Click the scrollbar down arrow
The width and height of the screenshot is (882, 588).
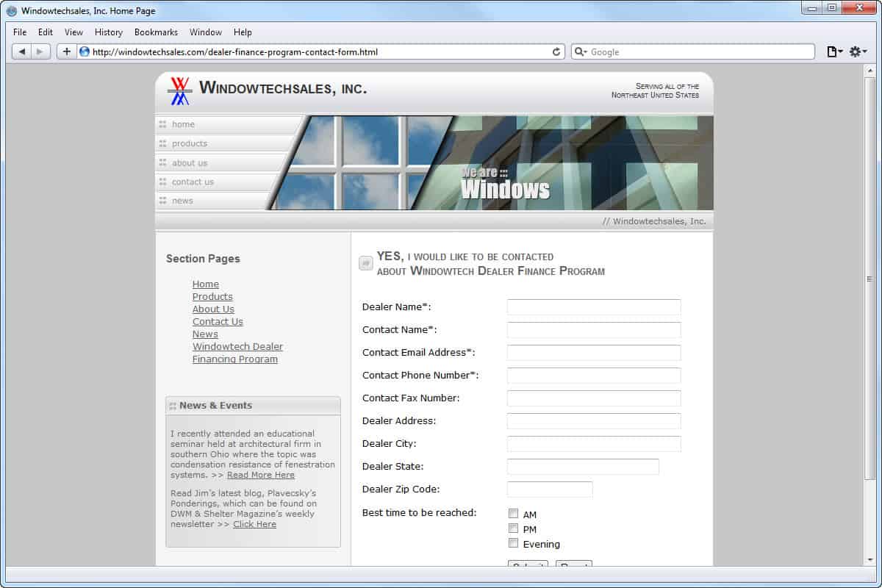(870, 560)
